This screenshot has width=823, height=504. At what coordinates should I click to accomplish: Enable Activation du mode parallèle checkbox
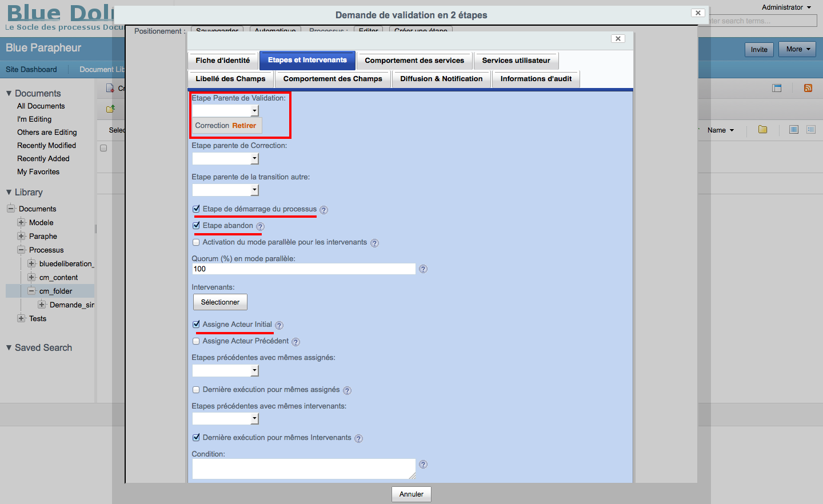click(x=196, y=242)
